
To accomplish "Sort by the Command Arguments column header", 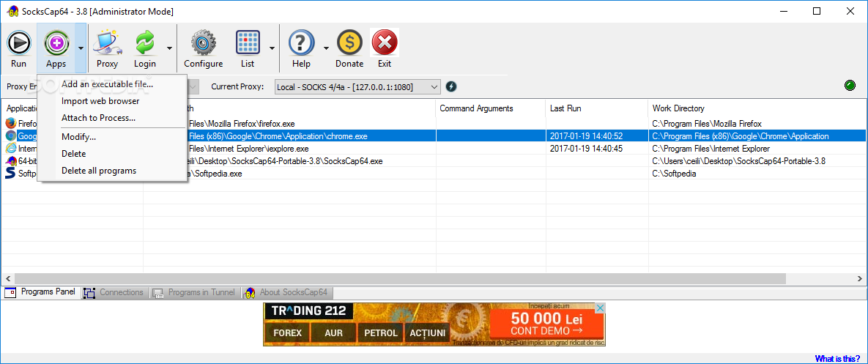I will tap(491, 108).
